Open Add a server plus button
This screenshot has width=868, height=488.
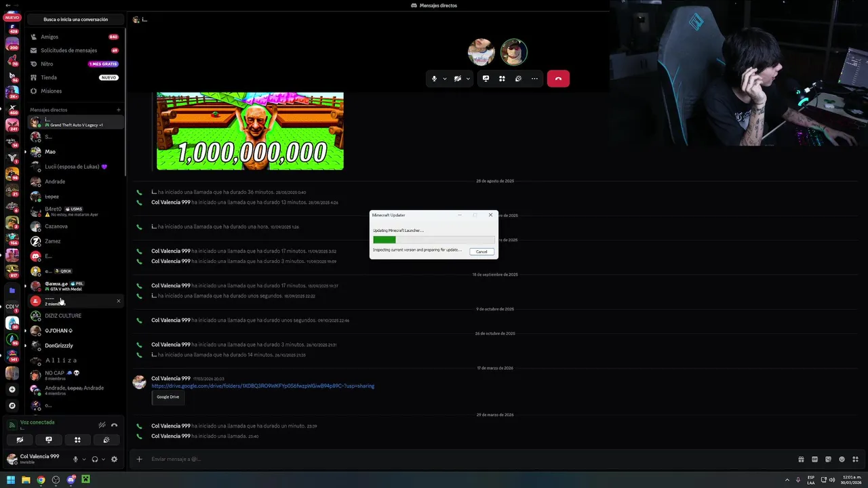[x=12, y=390]
